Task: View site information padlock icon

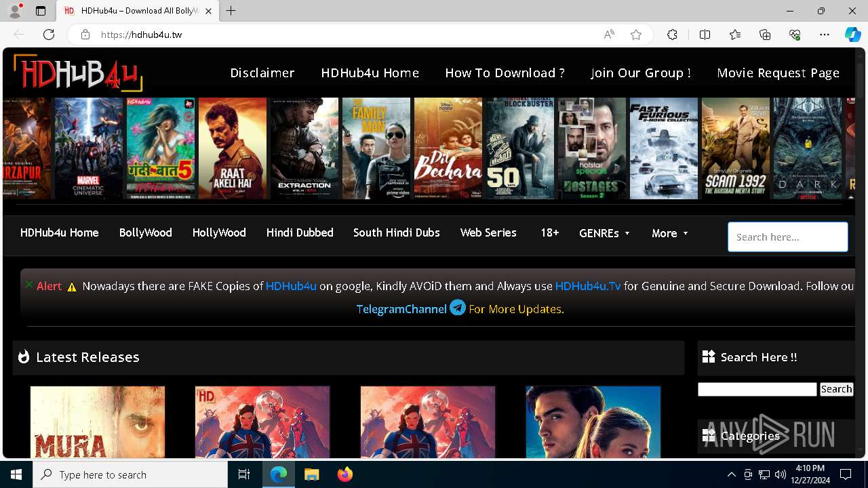Action: 85,35
